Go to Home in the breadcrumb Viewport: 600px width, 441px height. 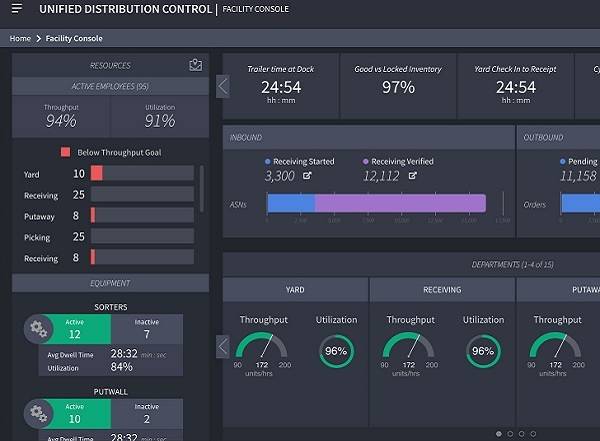[x=20, y=38]
